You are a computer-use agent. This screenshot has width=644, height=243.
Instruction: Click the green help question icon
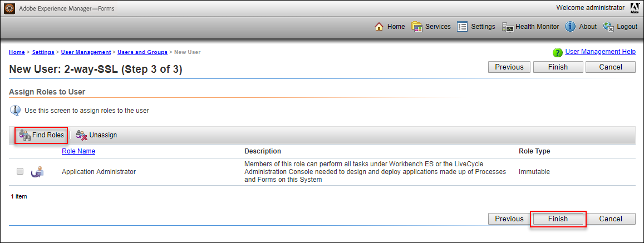pos(557,52)
